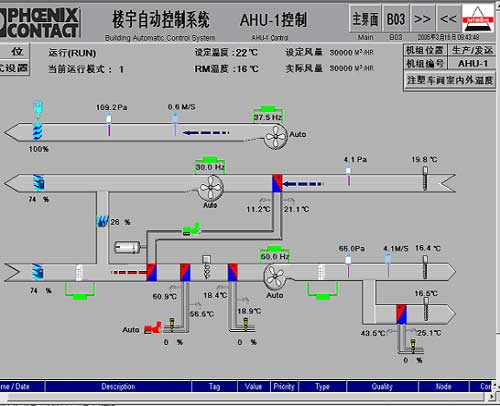The width and height of the screenshot is (500, 406).
Task: Click the 当前运行模式 value 1
Action: (121, 69)
